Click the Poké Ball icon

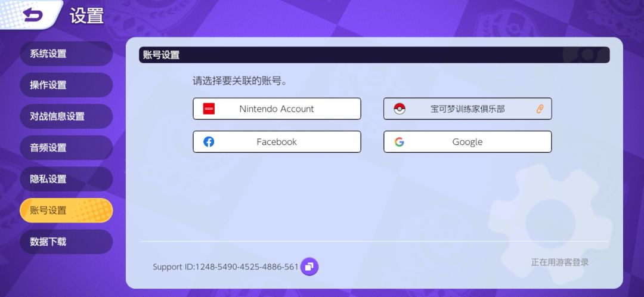tap(399, 109)
